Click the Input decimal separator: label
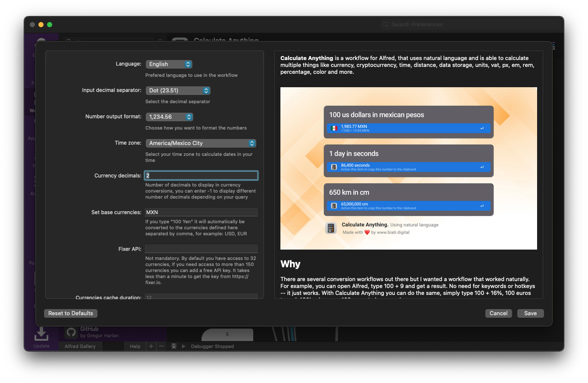Image resolution: width=588 pixels, height=383 pixels. [x=112, y=90]
